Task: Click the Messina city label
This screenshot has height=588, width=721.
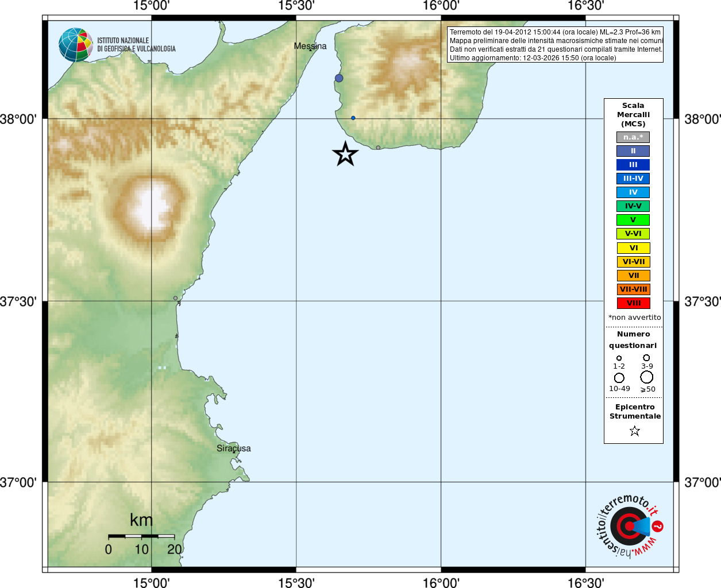Action: 310,46
